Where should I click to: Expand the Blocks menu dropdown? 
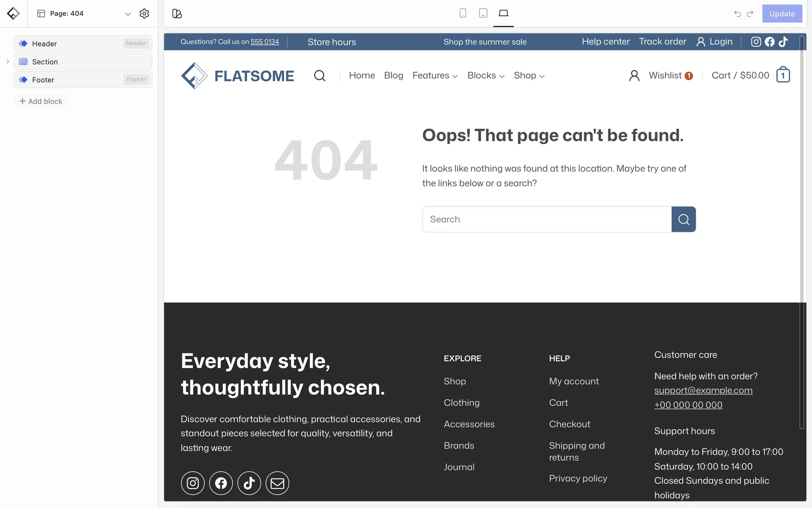486,75
